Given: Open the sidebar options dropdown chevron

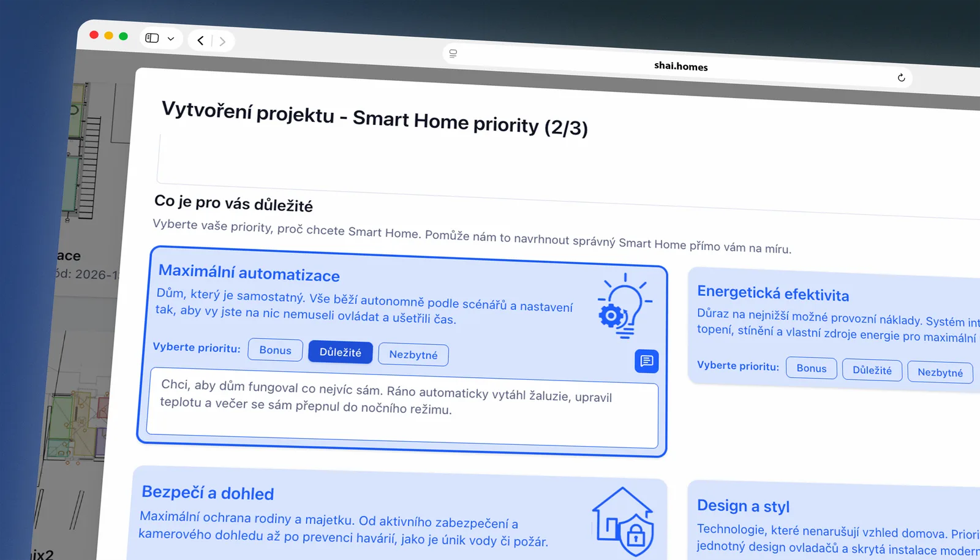Looking at the screenshot, I should [171, 39].
